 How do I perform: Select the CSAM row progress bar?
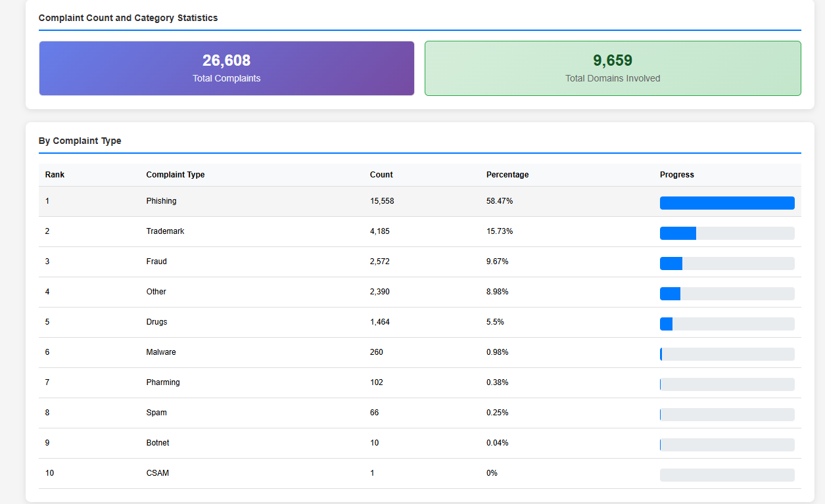(727, 475)
